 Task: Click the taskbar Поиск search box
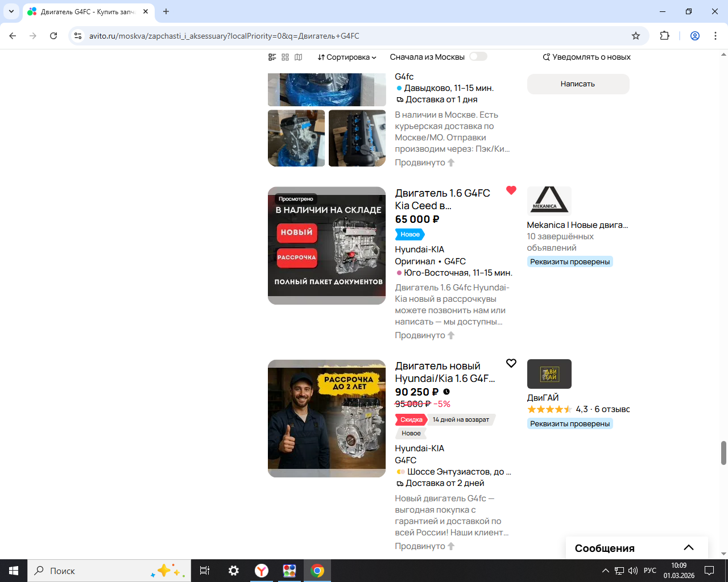pos(109,571)
